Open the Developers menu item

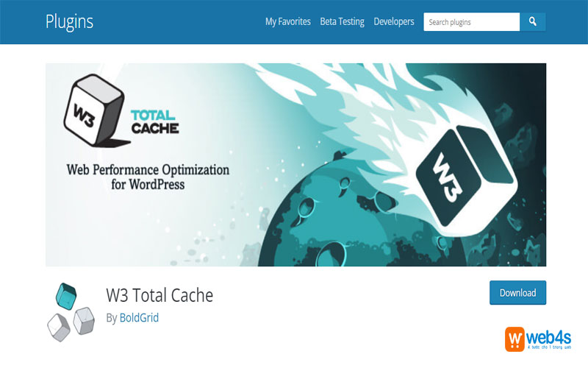(393, 22)
